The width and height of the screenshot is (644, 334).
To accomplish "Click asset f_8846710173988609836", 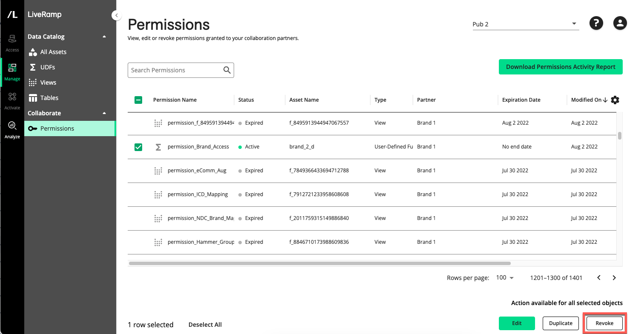I will tap(319, 242).
